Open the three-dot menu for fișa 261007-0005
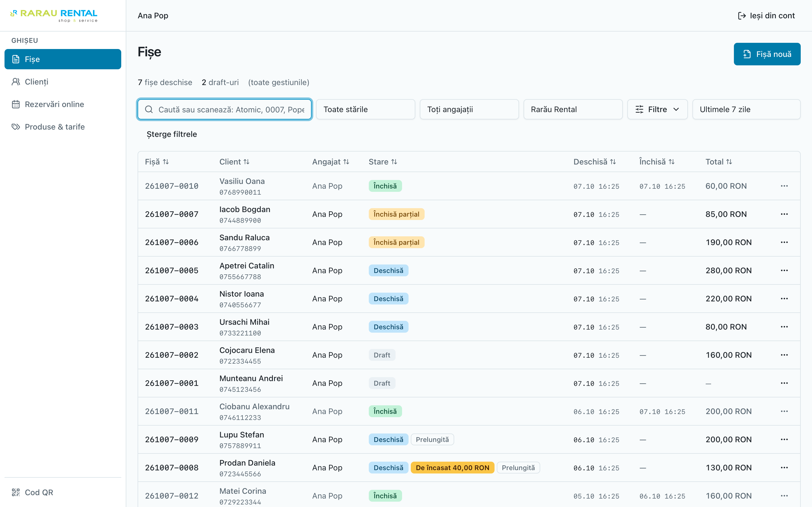812x507 pixels. point(784,271)
